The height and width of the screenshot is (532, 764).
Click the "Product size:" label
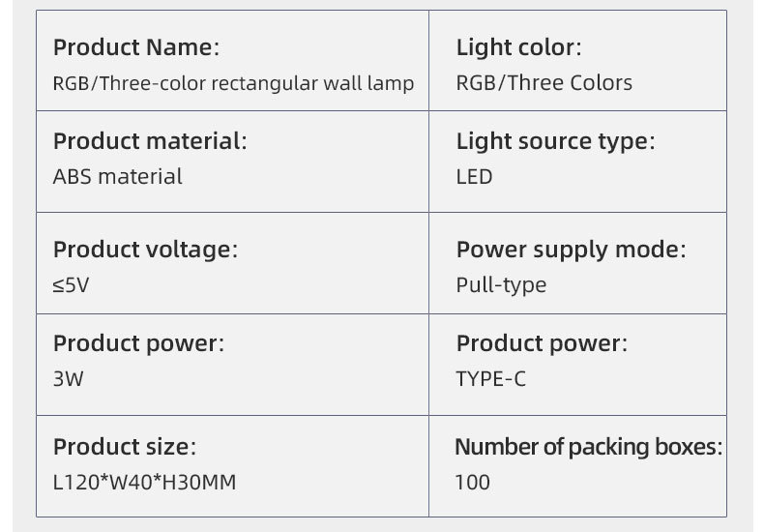tap(125, 447)
